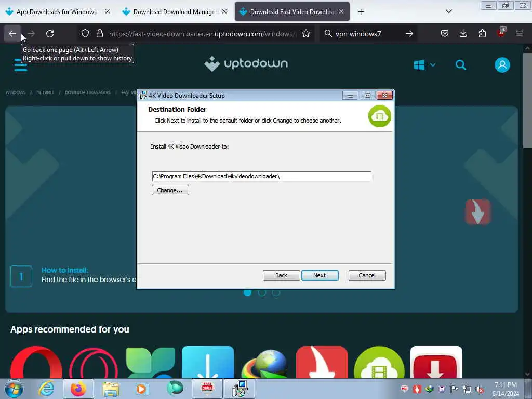Viewport: 532px width, 399px height.
Task: Select the second carousel dot
Action: coord(262,292)
